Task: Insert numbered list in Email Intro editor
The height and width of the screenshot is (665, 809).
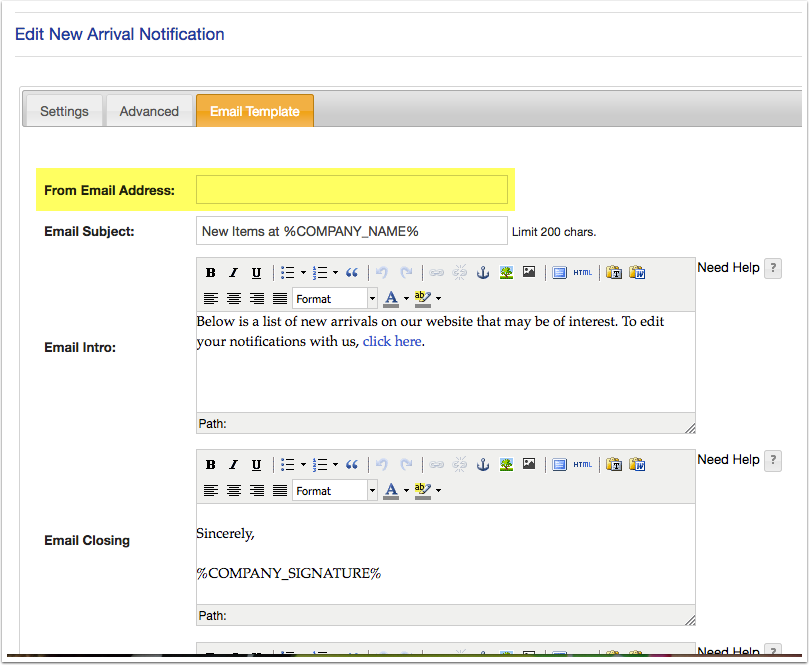Action: point(320,272)
